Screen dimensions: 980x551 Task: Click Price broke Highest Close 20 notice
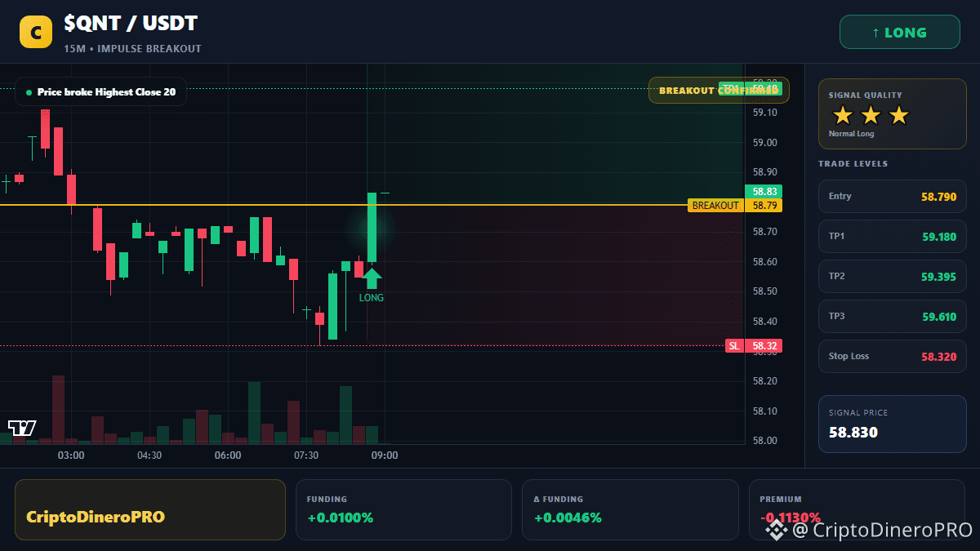(100, 92)
